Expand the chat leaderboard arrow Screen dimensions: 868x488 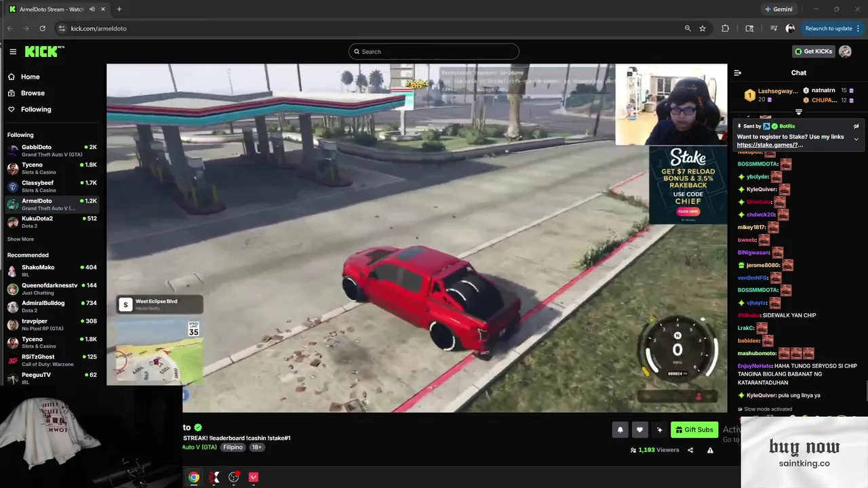(799, 112)
